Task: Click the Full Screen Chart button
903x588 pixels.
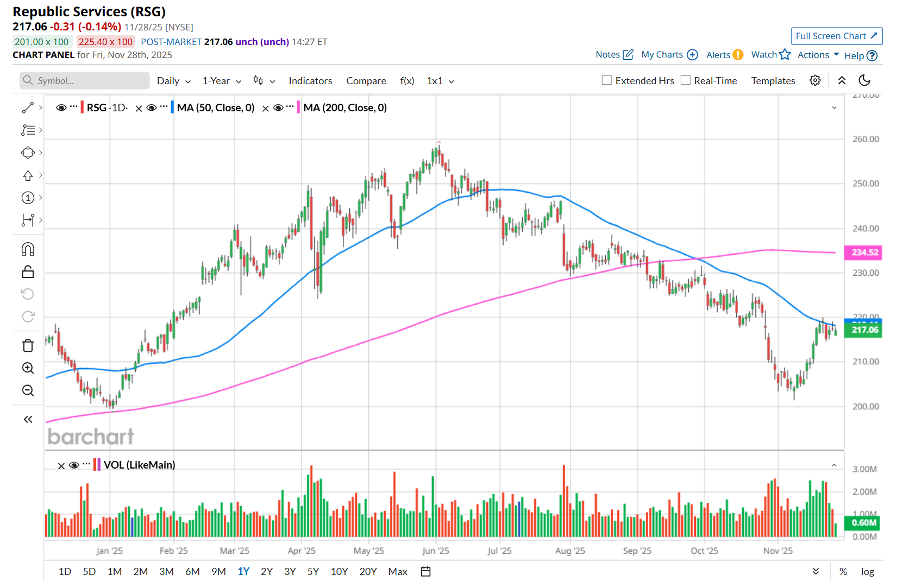Action: pyautogui.click(x=836, y=36)
